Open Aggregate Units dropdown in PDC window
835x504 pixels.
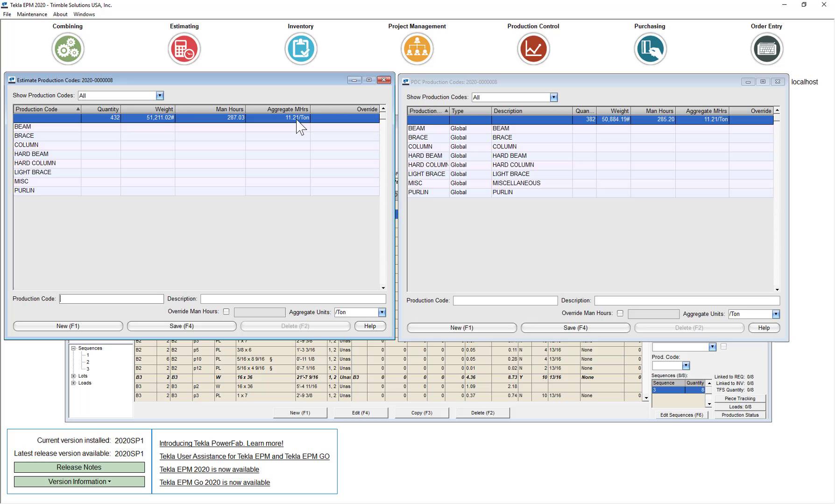[776, 314]
